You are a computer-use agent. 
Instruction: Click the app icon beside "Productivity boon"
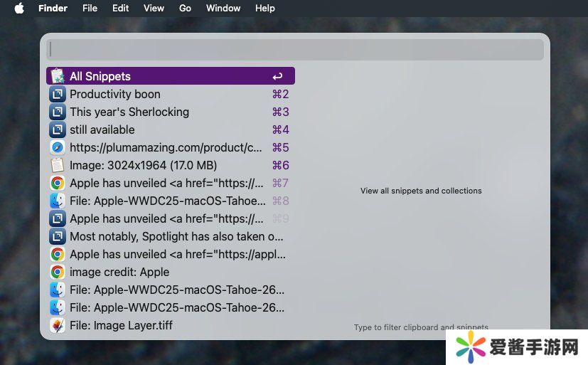58,94
